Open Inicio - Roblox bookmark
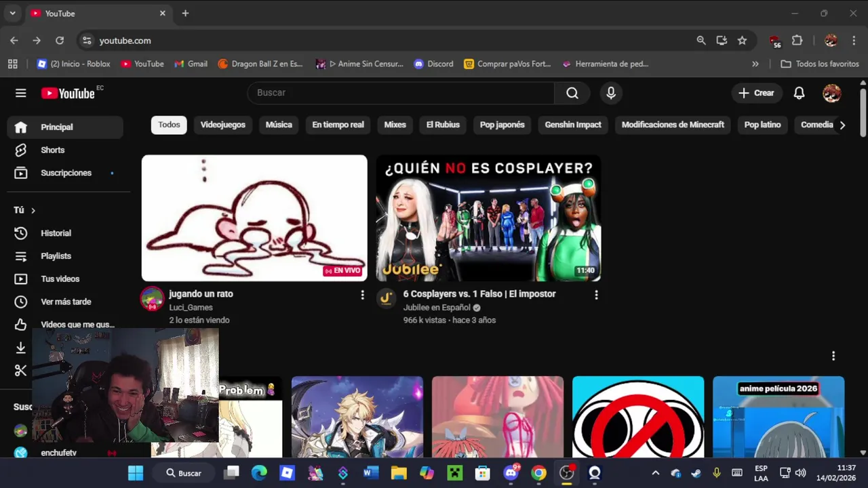 pyautogui.click(x=73, y=64)
